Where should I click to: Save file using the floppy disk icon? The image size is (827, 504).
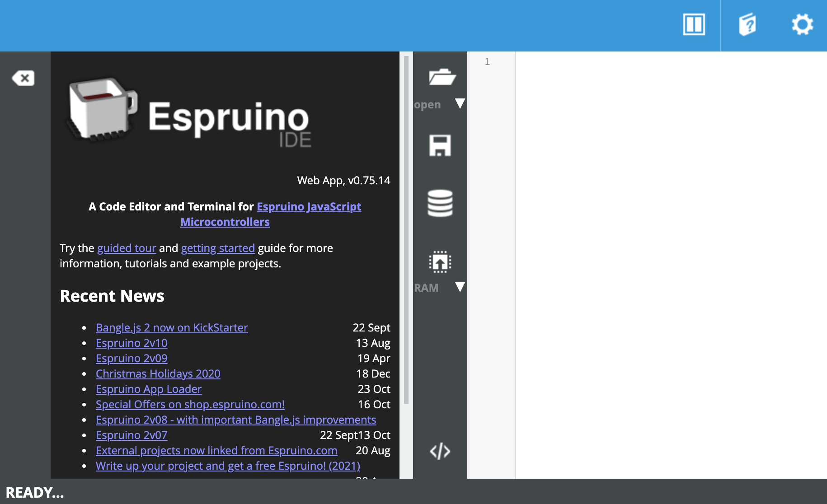440,145
